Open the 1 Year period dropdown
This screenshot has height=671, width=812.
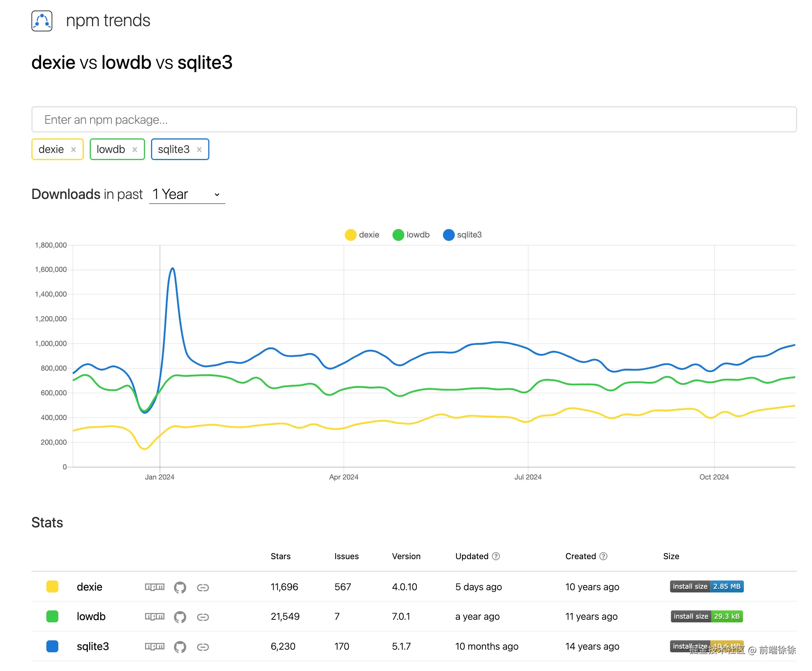(x=187, y=194)
